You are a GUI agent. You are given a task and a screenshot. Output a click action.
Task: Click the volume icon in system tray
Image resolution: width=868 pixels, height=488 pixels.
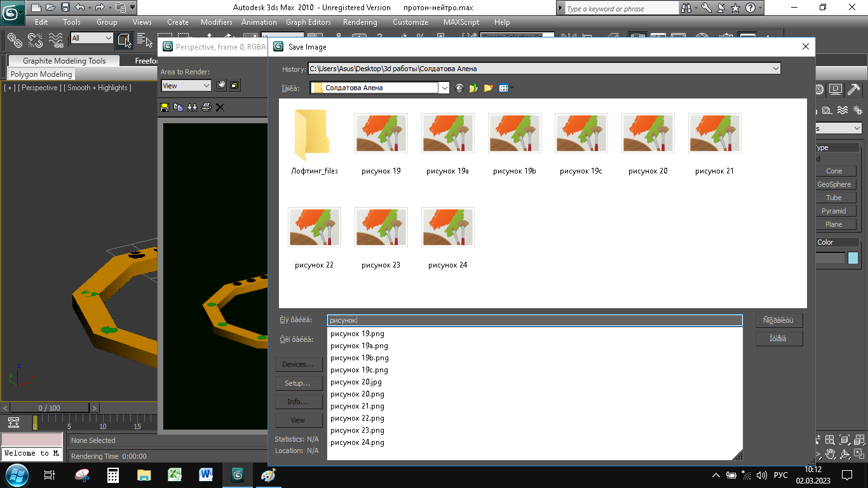(762, 475)
